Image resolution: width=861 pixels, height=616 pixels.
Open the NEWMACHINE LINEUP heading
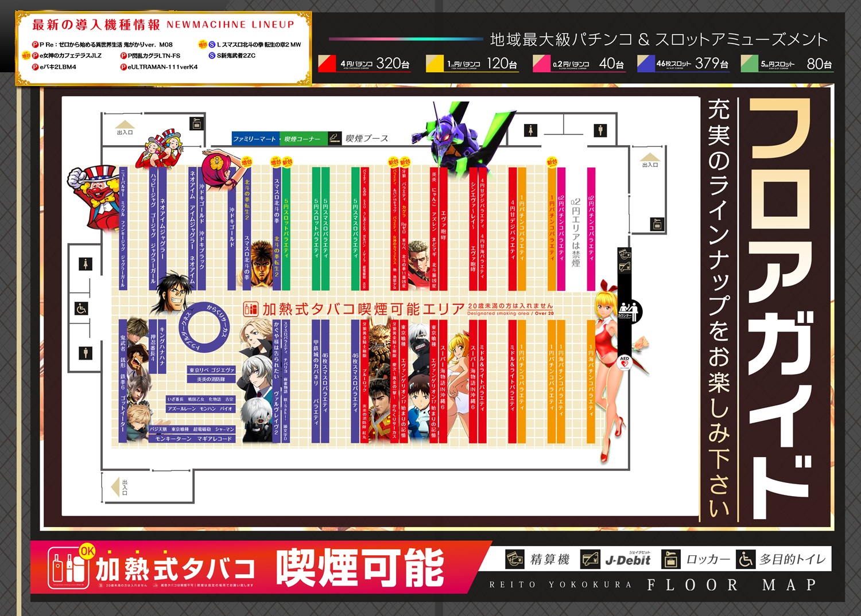pos(231,24)
